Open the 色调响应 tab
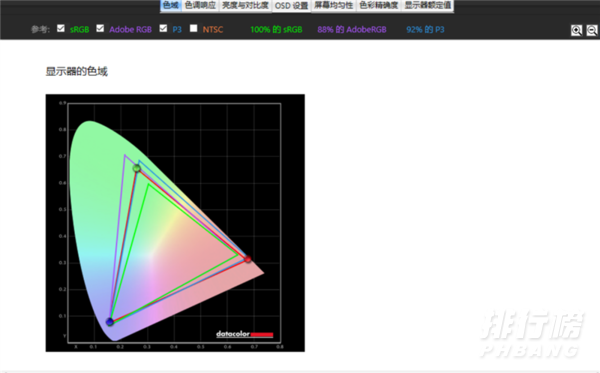 click(x=200, y=5)
